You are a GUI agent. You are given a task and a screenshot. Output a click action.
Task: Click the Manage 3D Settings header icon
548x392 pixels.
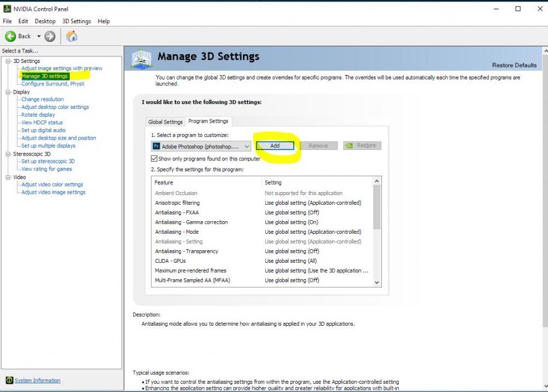[141, 59]
